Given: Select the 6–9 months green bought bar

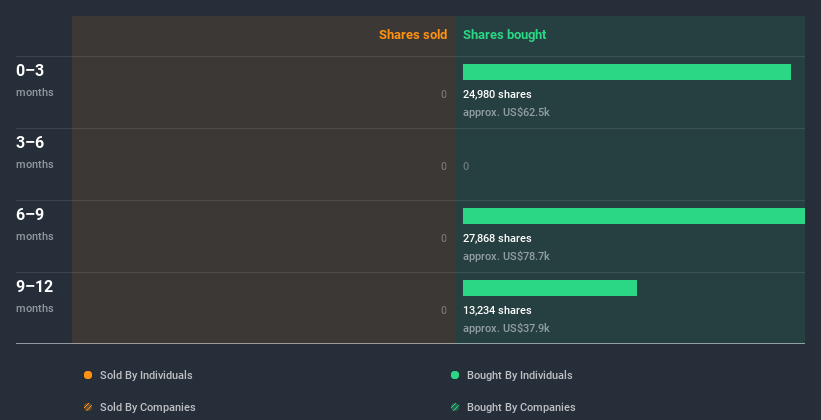Looking at the screenshot, I should tap(634, 216).
